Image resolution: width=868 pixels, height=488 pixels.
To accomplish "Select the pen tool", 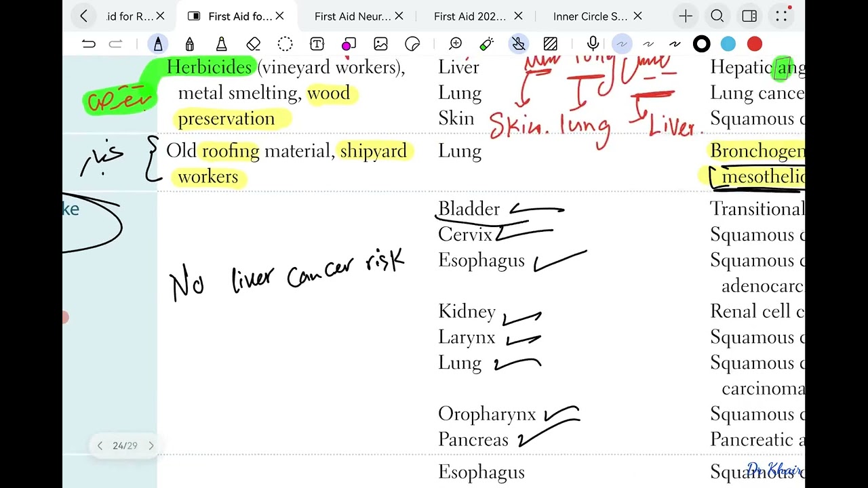I will pyautogui.click(x=158, y=44).
